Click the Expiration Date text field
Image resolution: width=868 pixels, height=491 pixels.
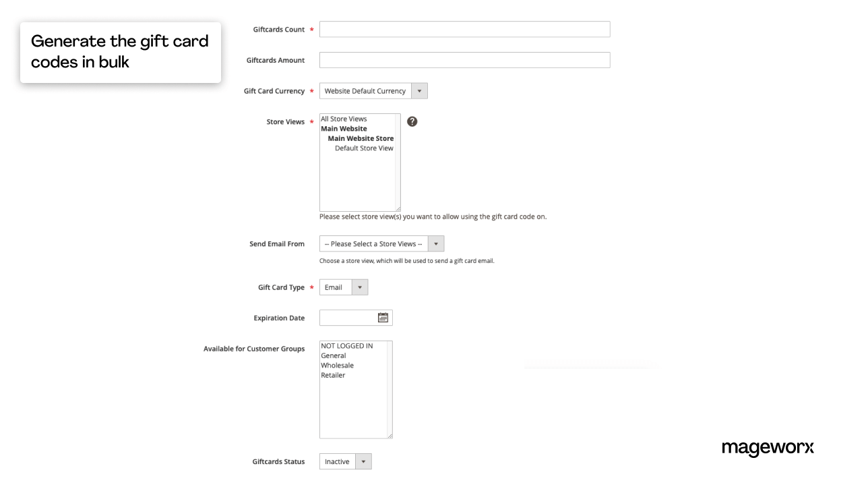tap(348, 318)
